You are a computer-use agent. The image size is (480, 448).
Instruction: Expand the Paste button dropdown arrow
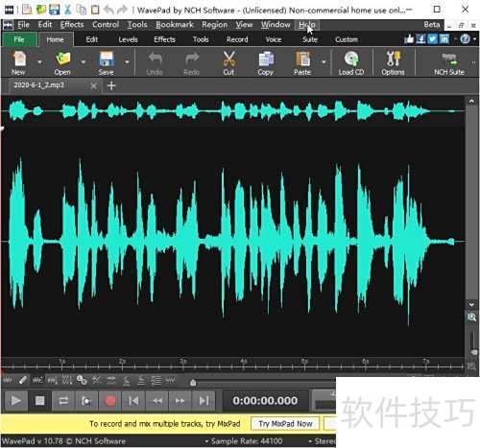pos(324,61)
